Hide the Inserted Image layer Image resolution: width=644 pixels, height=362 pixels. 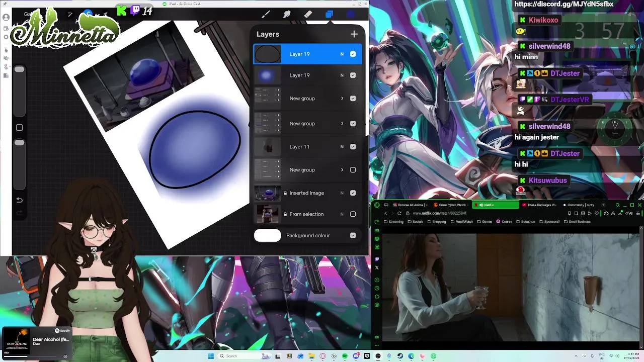353,193
